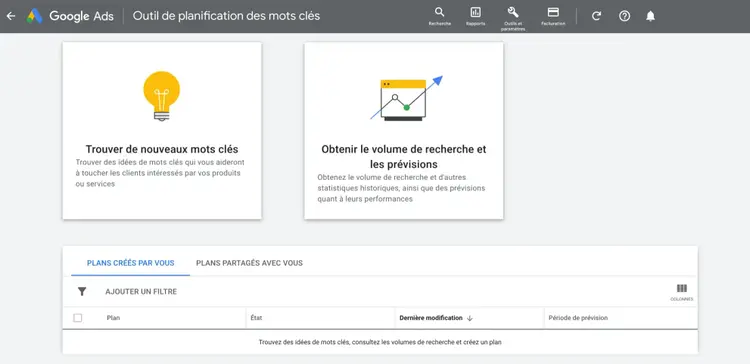The image size is (750, 364).
Task: Click the yellow light bulb illustration
Action: (x=162, y=96)
